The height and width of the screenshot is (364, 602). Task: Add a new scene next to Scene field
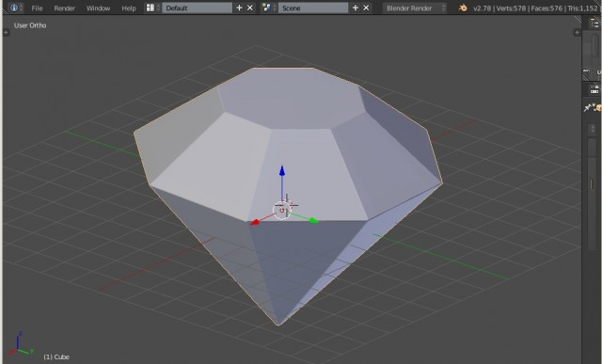tap(356, 8)
